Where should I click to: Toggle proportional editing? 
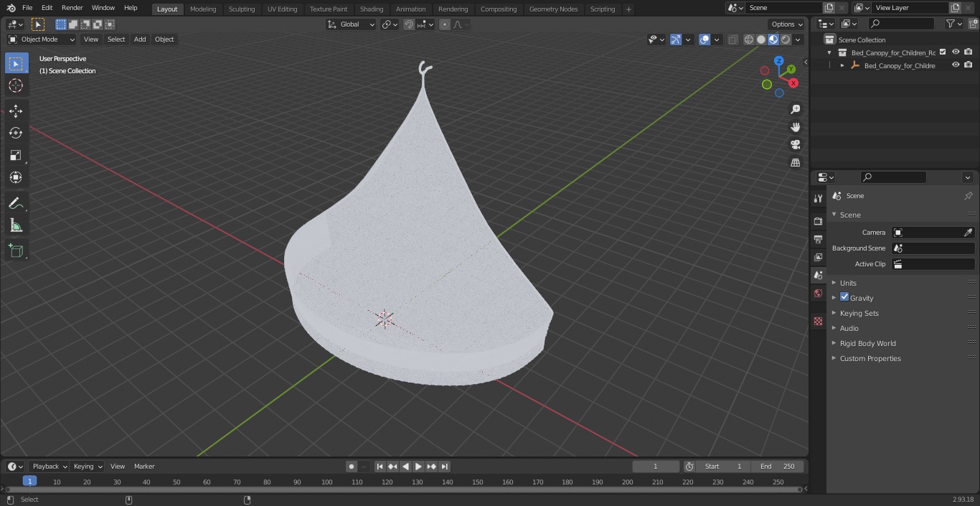[445, 24]
